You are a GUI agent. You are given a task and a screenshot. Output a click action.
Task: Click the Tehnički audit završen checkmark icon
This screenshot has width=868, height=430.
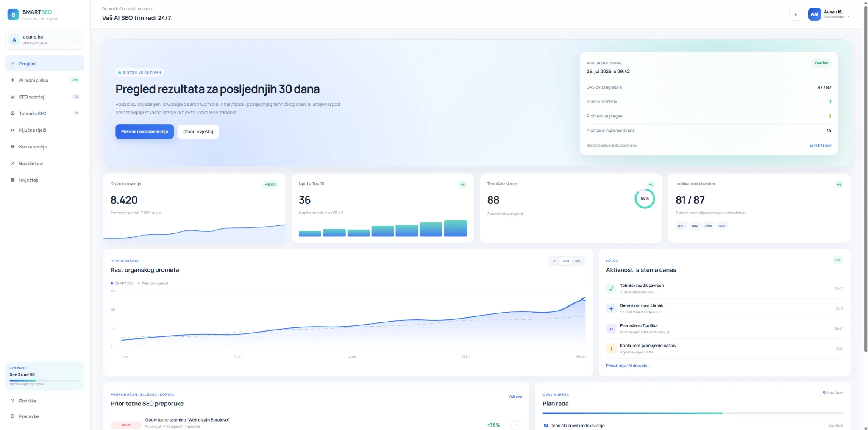click(x=611, y=289)
